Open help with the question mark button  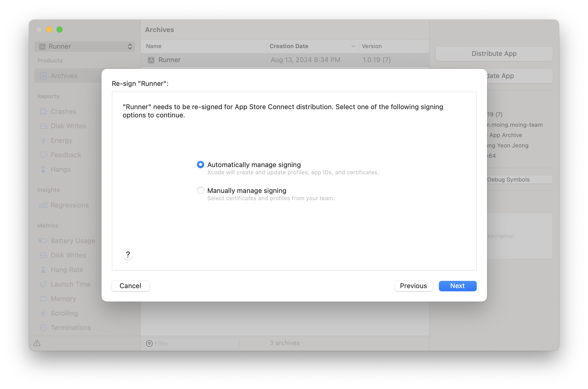pyautogui.click(x=128, y=255)
